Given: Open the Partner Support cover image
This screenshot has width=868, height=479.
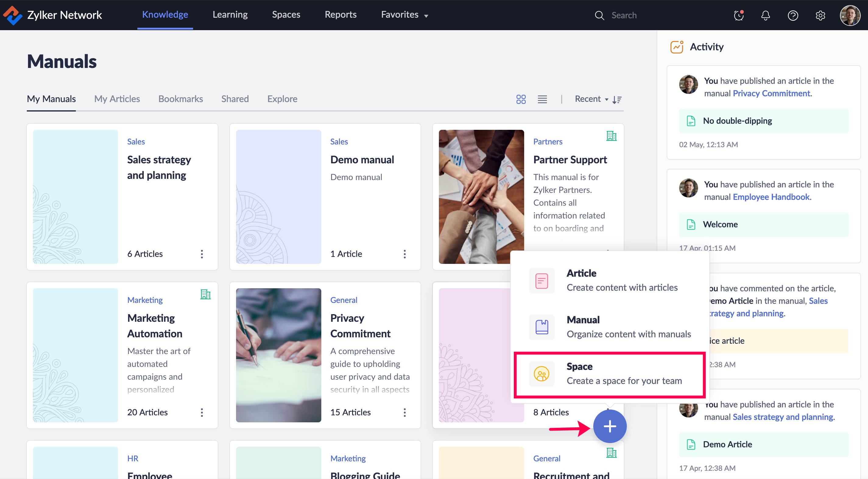Looking at the screenshot, I should (481, 197).
